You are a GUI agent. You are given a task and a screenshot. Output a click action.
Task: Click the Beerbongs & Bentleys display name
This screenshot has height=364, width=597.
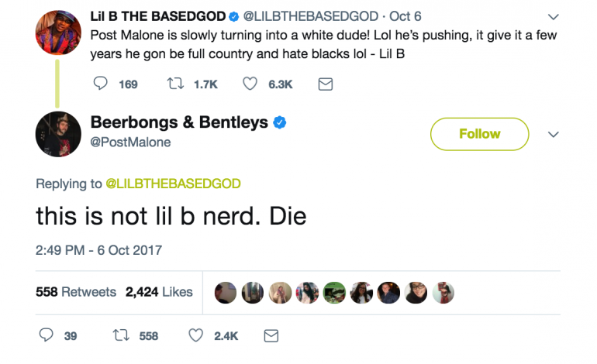179,122
